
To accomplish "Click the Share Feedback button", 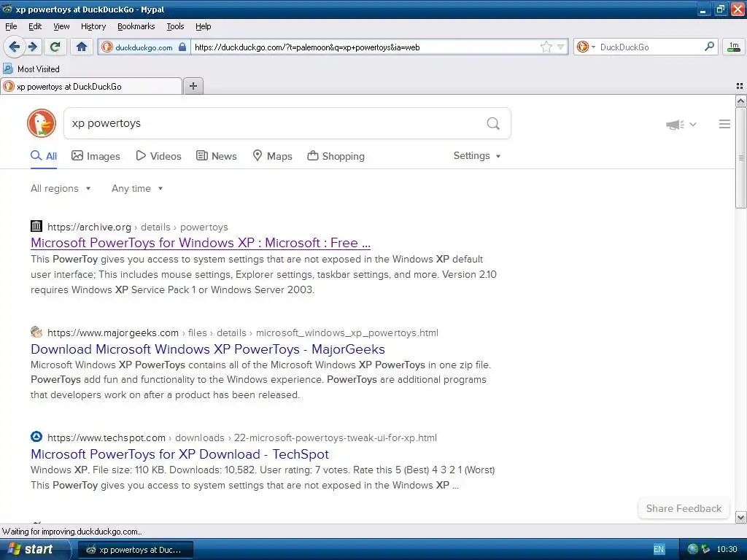I will (684, 508).
